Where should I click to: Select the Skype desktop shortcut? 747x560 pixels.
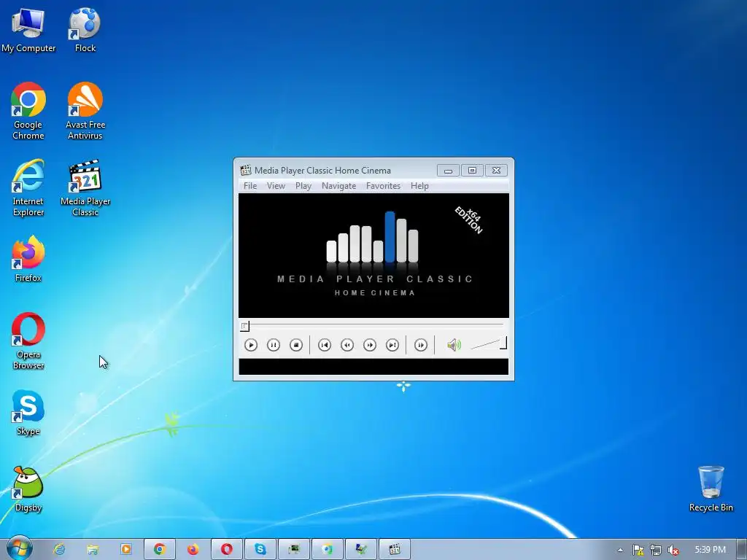click(x=28, y=413)
